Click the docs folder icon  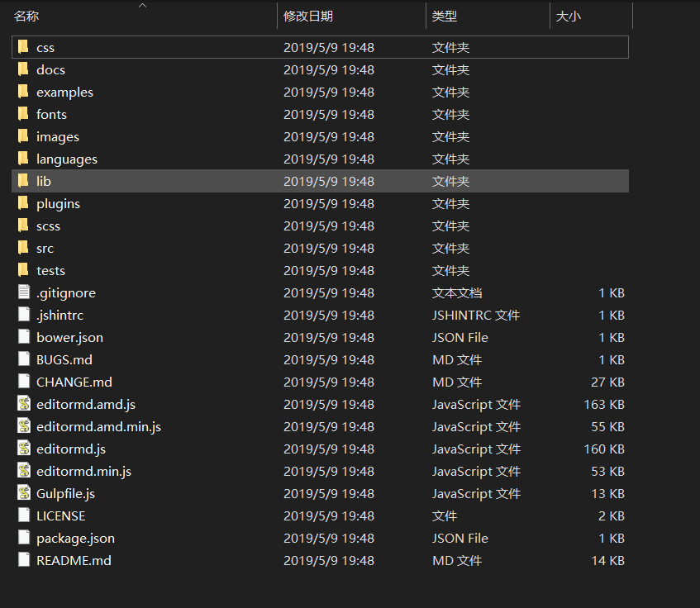[21, 69]
